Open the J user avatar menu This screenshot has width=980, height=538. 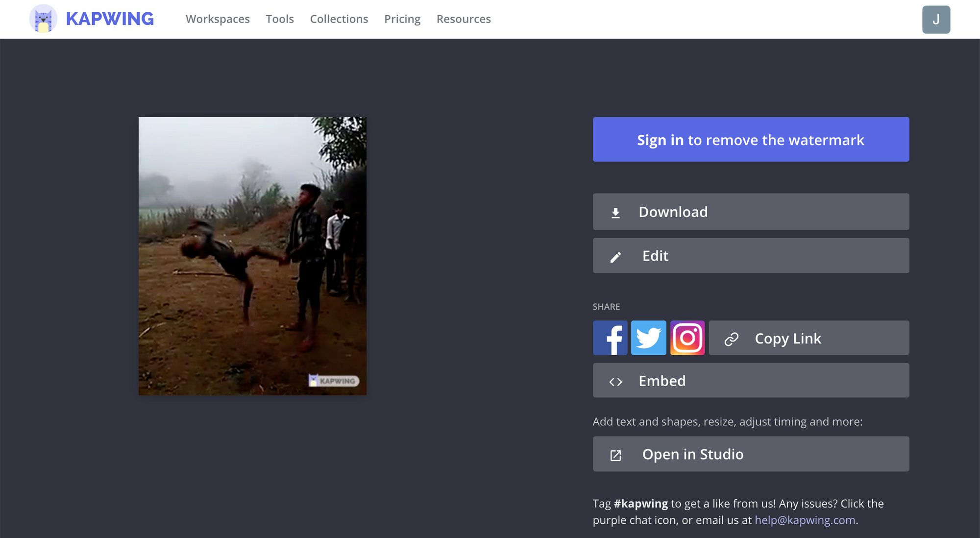936,20
